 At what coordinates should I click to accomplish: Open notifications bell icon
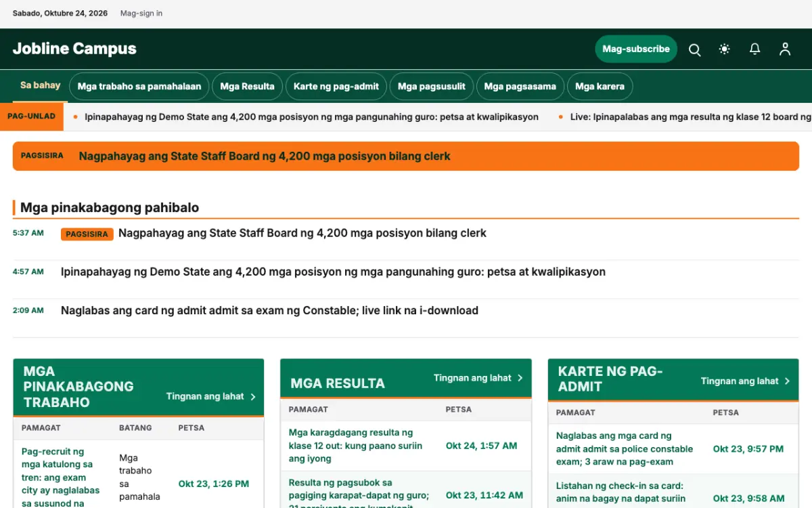(754, 49)
